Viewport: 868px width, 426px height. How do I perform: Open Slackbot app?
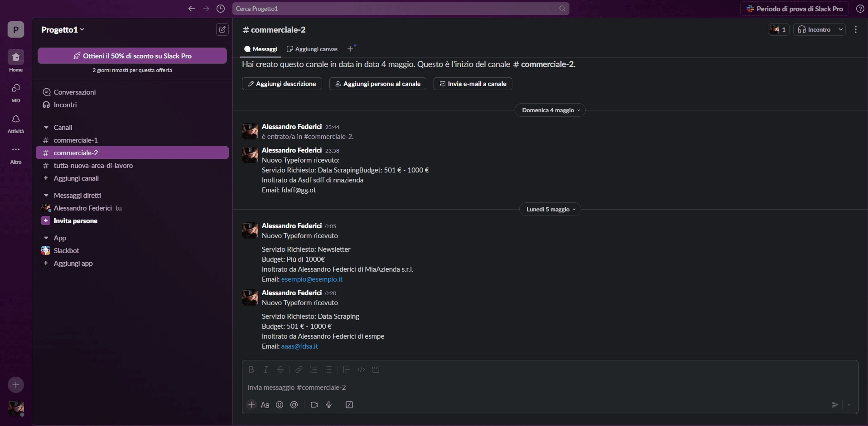coord(132,251)
